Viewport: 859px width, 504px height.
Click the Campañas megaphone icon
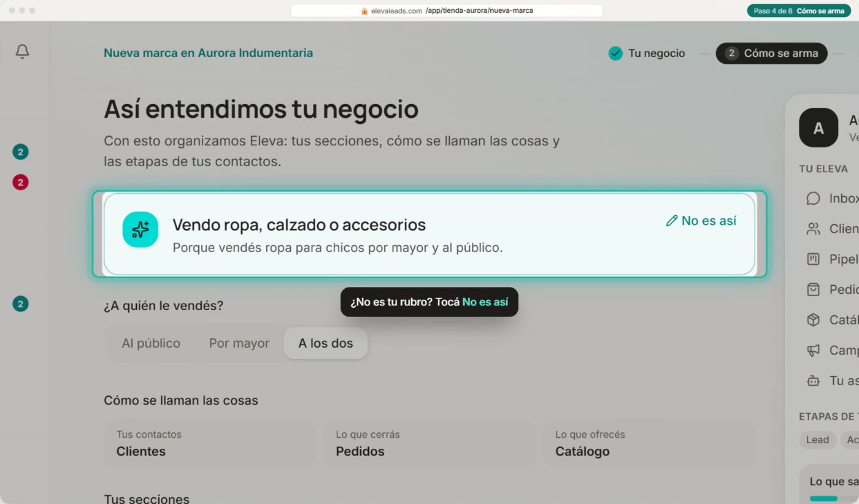(x=813, y=350)
